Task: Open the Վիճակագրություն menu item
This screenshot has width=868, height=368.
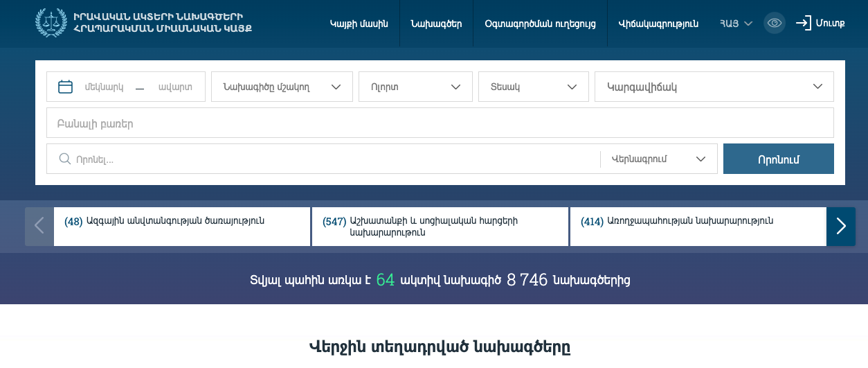Action: pyautogui.click(x=658, y=24)
